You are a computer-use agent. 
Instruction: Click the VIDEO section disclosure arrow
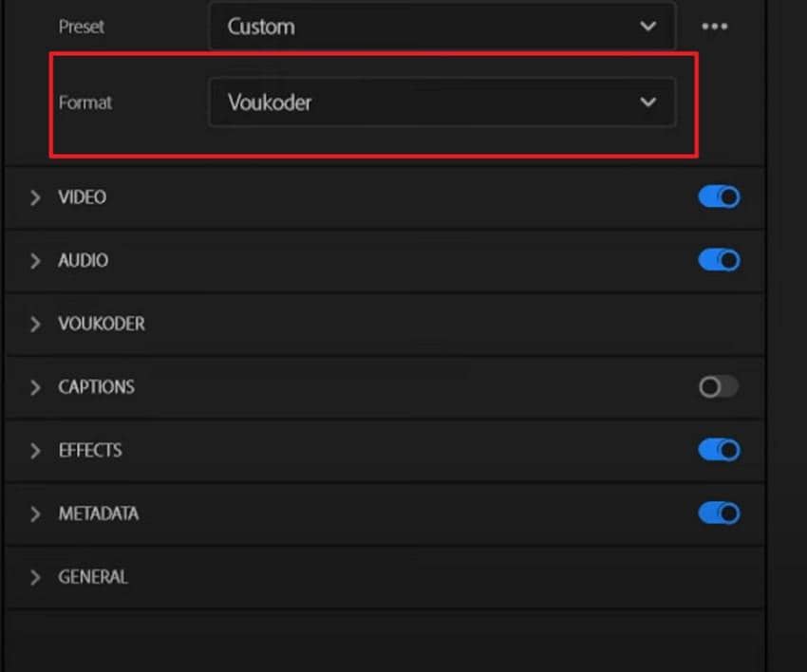pos(36,197)
